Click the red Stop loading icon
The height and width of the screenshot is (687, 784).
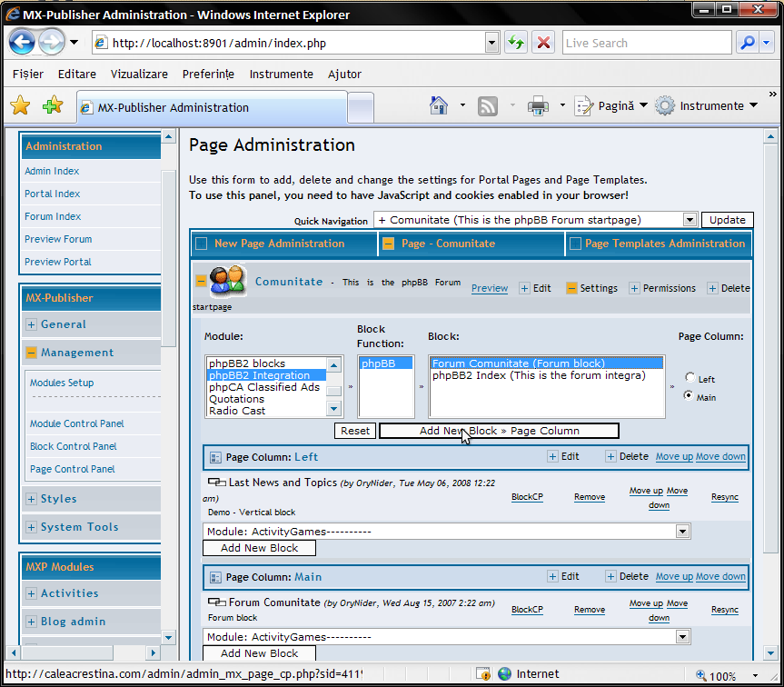point(543,43)
